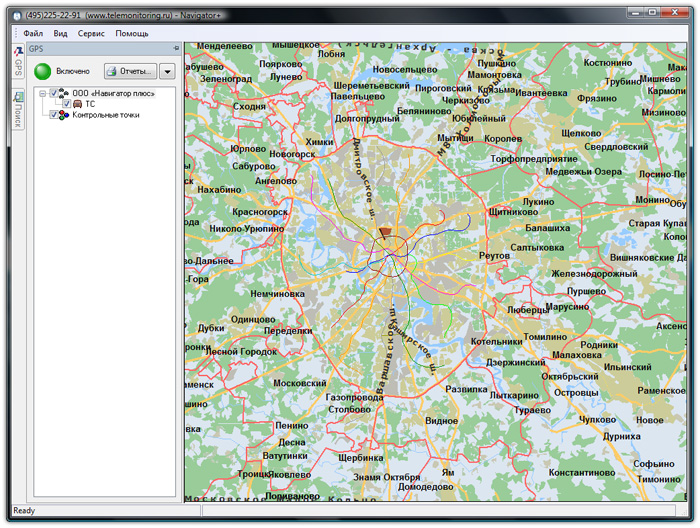Open the Файл menu
This screenshot has height=528, width=700.
(x=33, y=33)
